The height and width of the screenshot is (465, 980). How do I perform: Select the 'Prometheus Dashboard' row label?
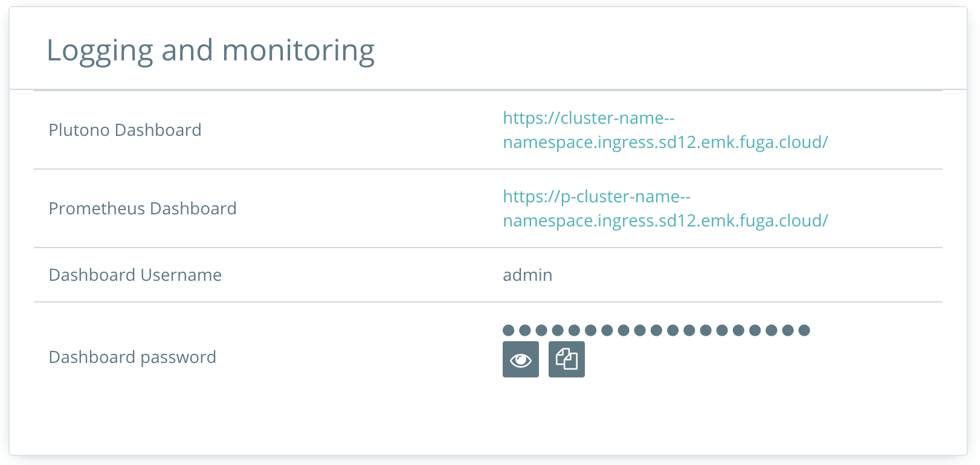[x=143, y=208]
